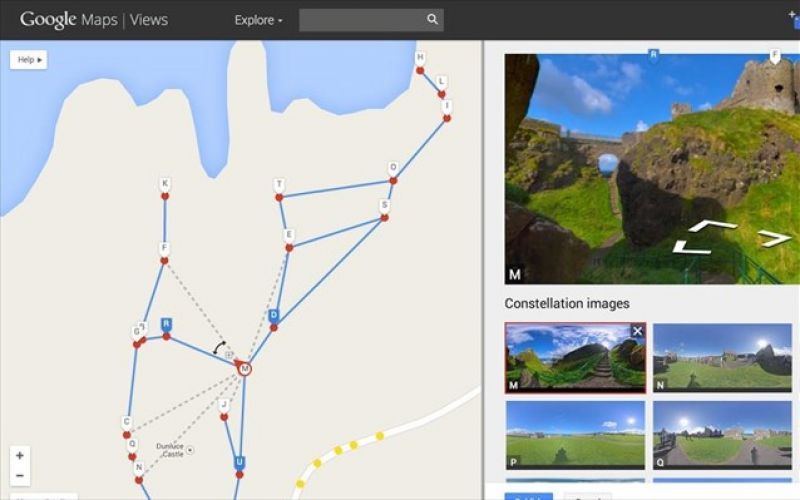This screenshot has width=800, height=500.
Task: Zoom out with the minus button
Action: [x=20, y=476]
